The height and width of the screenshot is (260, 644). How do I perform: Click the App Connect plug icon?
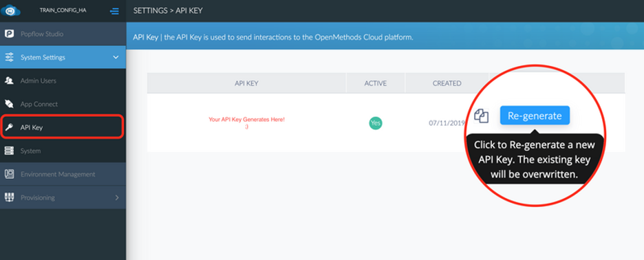point(9,105)
